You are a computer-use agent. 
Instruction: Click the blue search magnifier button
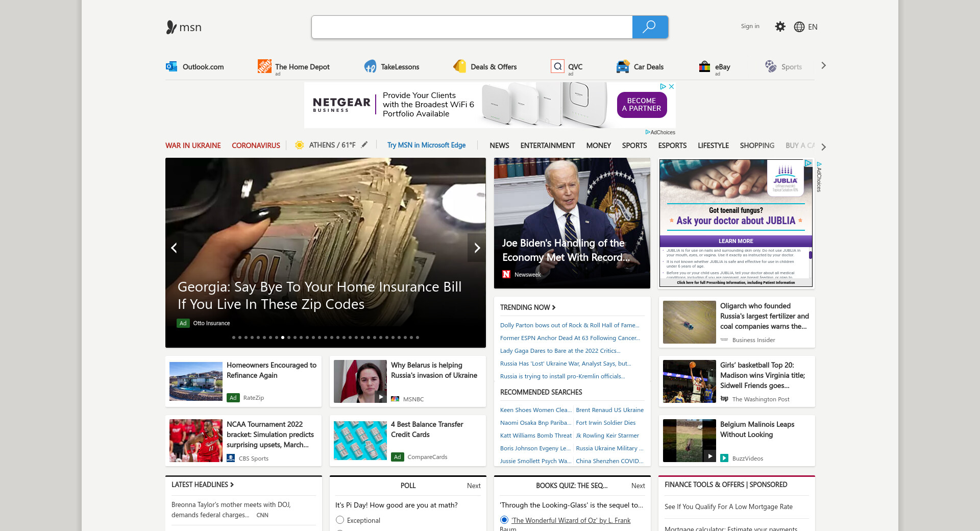pos(650,27)
